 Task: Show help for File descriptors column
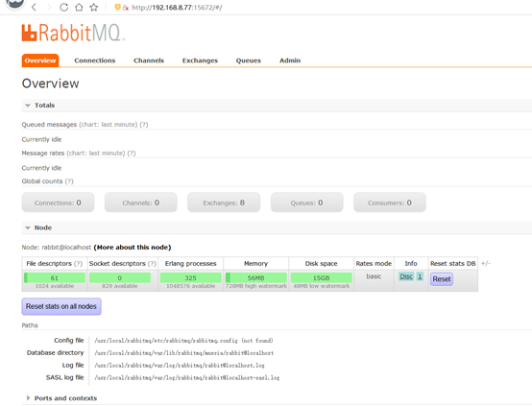click(78, 264)
